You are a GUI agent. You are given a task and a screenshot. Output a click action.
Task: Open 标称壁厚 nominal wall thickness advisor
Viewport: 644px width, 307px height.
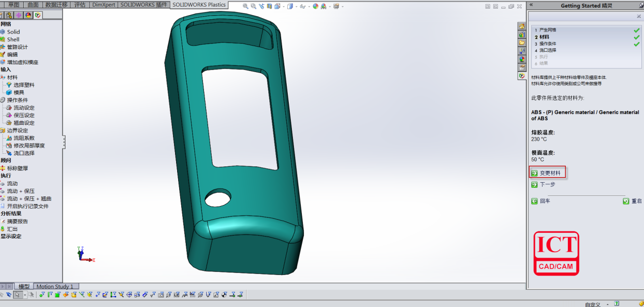17,168
